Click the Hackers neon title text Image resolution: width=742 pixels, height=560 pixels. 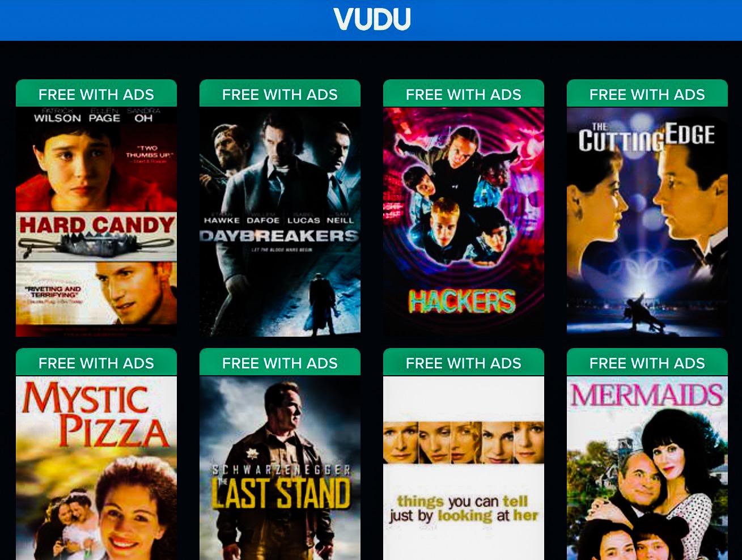pyautogui.click(x=463, y=301)
